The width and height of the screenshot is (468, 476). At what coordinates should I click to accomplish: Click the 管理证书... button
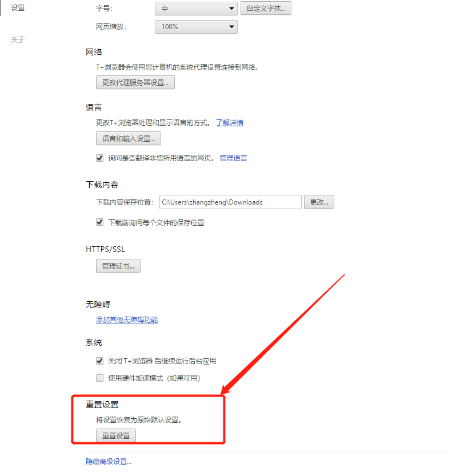118,266
